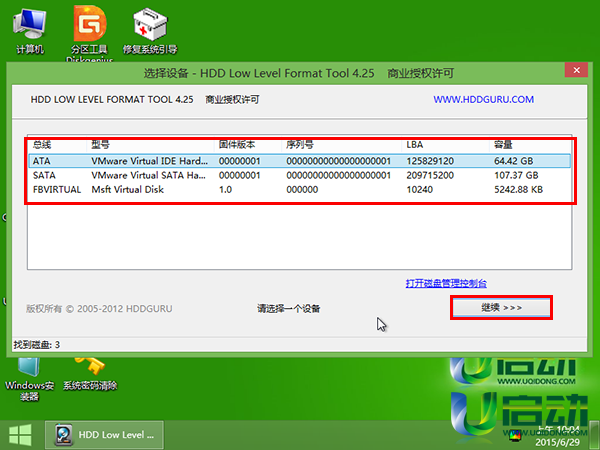Select the FBVIRTUAL Msft Virtual Disk row
Image resolution: width=600 pixels, height=450 pixels.
coord(300,189)
